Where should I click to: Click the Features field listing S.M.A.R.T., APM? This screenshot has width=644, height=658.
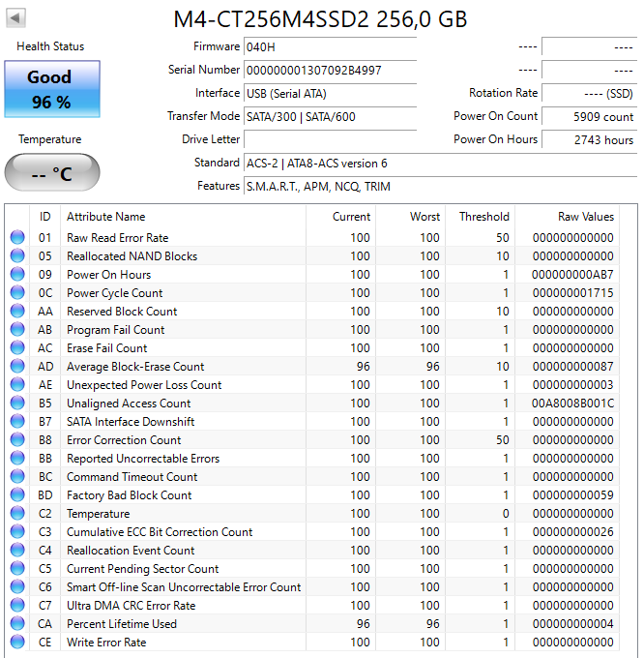(440, 186)
